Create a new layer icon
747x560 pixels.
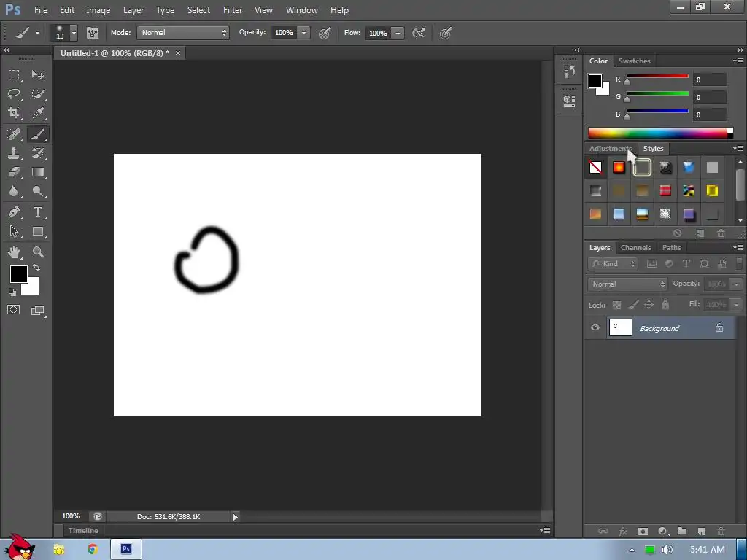701,531
